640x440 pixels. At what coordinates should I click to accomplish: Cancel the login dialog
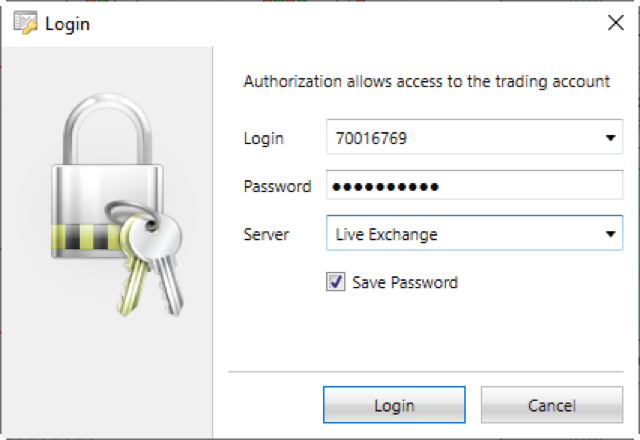tap(552, 404)
